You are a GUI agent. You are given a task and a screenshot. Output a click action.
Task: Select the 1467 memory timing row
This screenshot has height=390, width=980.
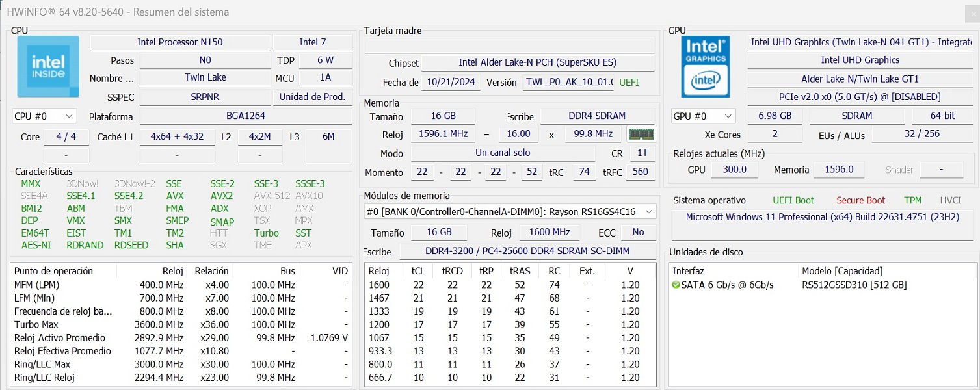(x=510, y=298)
